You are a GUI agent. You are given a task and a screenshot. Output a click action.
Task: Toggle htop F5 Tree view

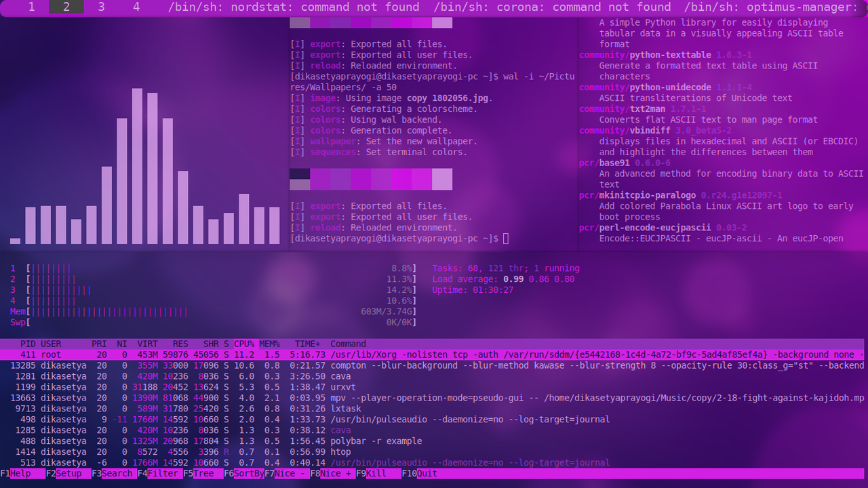(203, 474)
